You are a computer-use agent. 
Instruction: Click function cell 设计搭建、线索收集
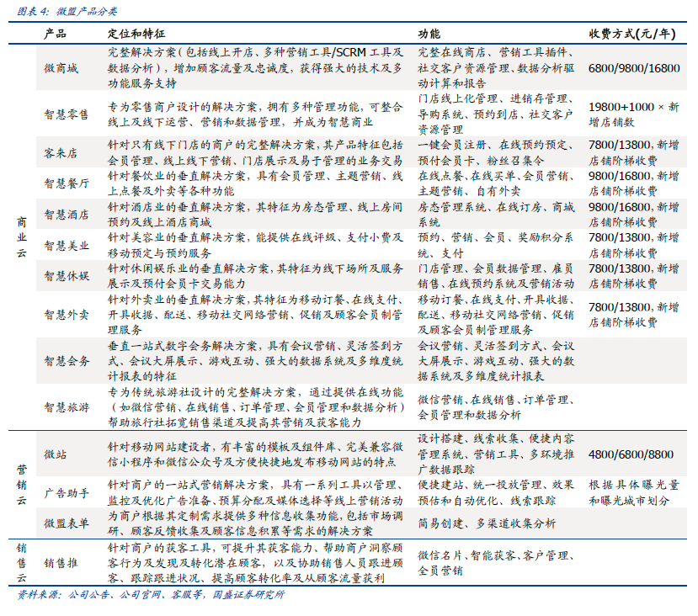496,454
